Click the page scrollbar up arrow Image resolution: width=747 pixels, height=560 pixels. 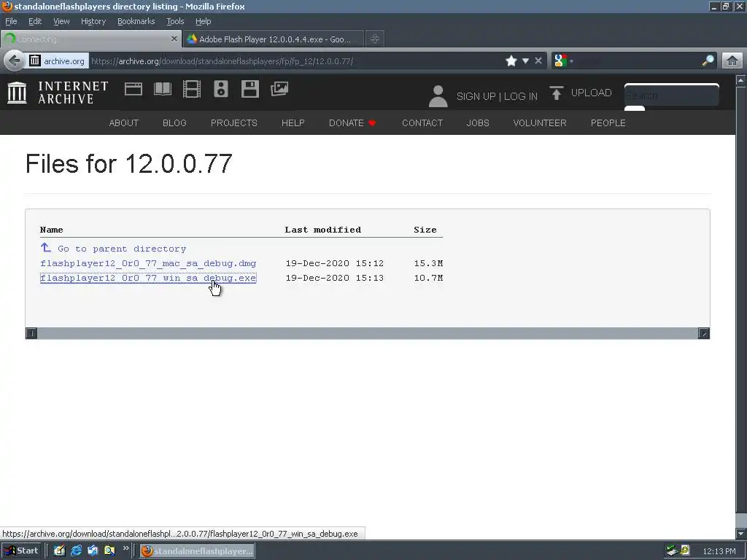740,80
